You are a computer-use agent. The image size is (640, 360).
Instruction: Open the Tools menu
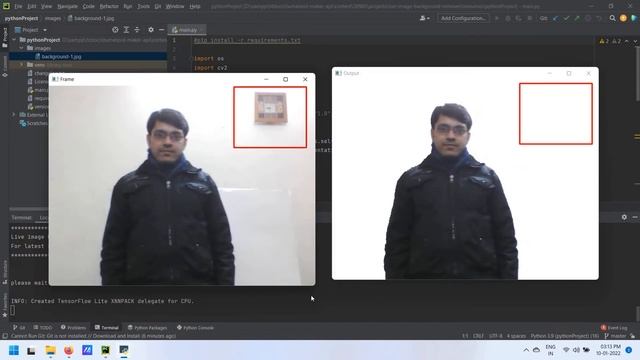point(143,7)
